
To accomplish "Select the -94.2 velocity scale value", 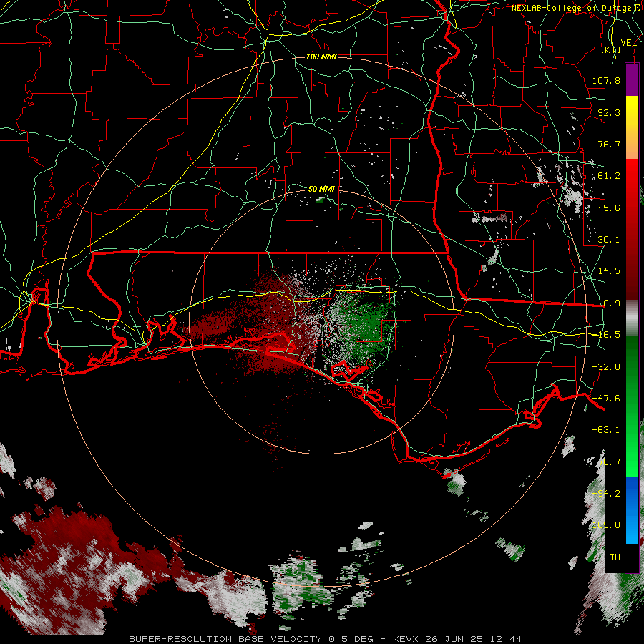I will click(x=606, y=494).
